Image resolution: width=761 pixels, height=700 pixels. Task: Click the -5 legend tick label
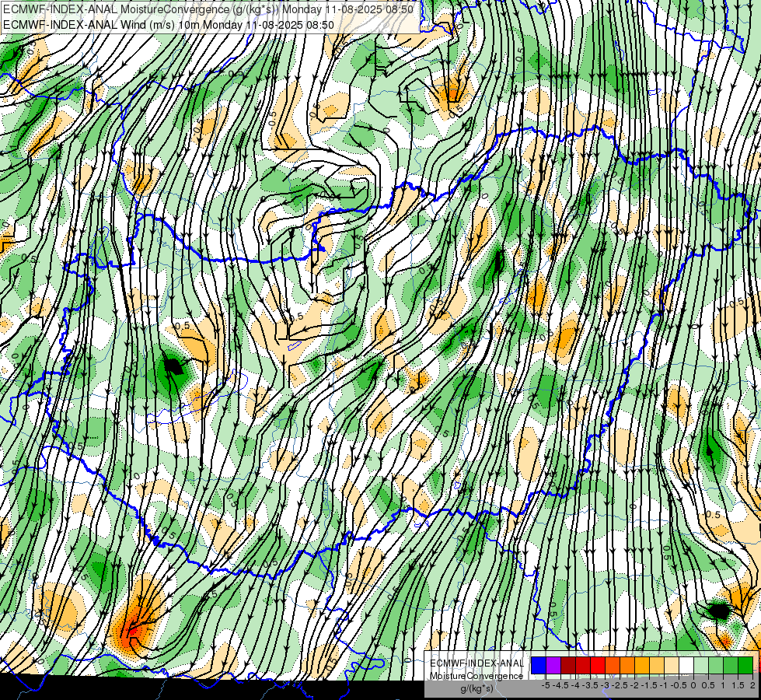click(x=546, y=685)
